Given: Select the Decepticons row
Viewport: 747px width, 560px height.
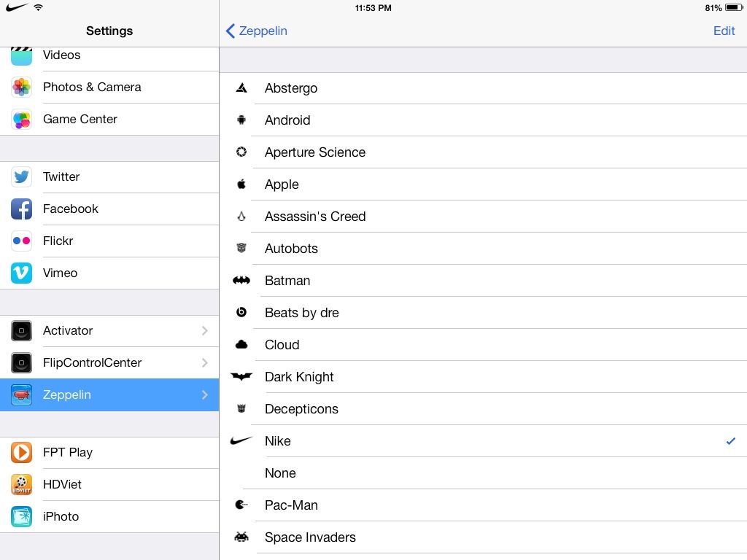Looking at the screenshot, I should click(x=483, y=409).
